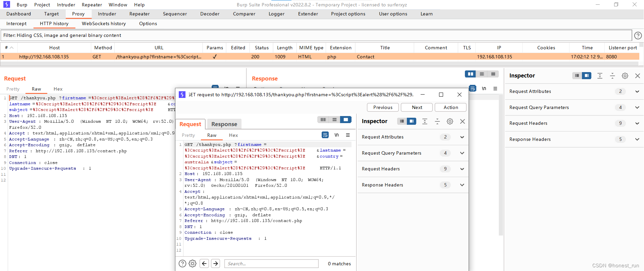Viewport: 644px width, 271px height.
Task: Open the popup editor hamburger menu
Action: [348, 135]
